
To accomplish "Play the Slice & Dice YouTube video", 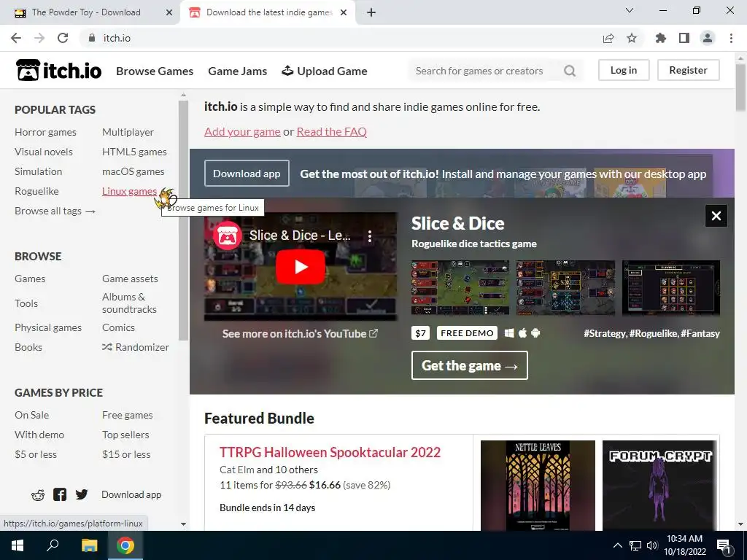I will click(301, 267).
